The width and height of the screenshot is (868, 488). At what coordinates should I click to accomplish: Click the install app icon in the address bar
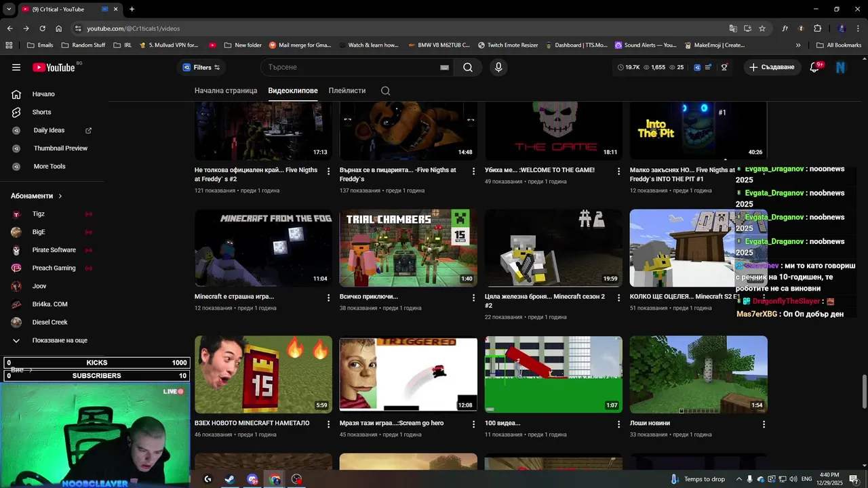point(747,28)
